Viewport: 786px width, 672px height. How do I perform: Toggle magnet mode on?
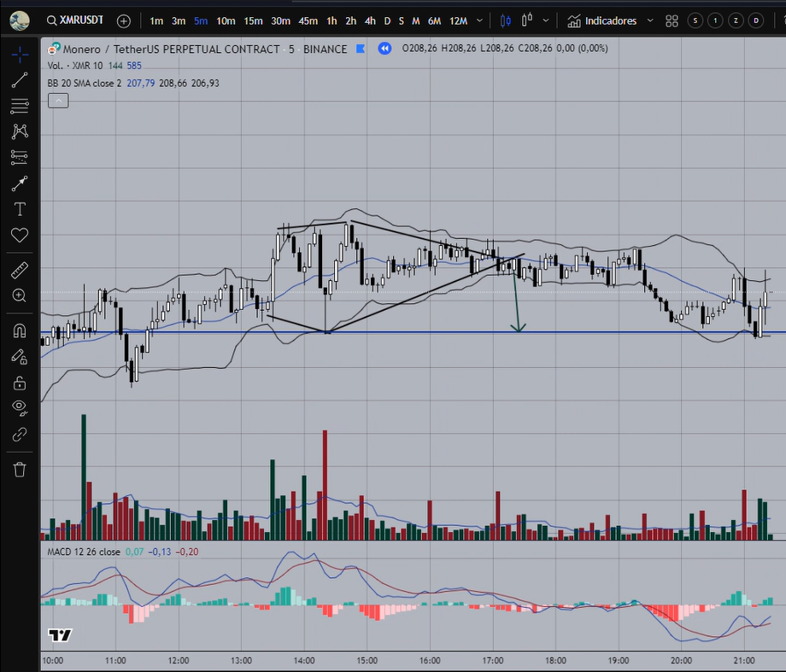pyautogui.click(x=20, y=330)
